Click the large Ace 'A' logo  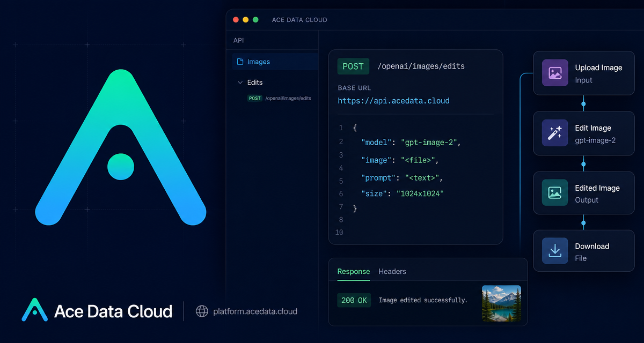[x=121, y=147]
